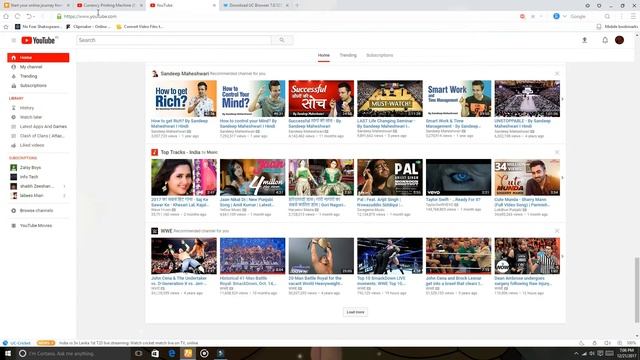
Task: Open the new tab plus button
Action: pyautogui.click(x=297, y=5)
